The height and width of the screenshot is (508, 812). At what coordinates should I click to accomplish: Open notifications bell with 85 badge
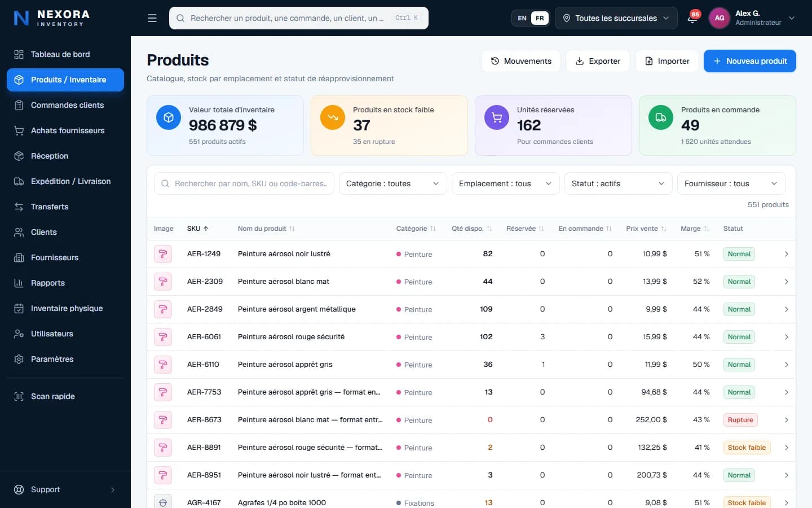pyautogui.click(x=692, y=18)
